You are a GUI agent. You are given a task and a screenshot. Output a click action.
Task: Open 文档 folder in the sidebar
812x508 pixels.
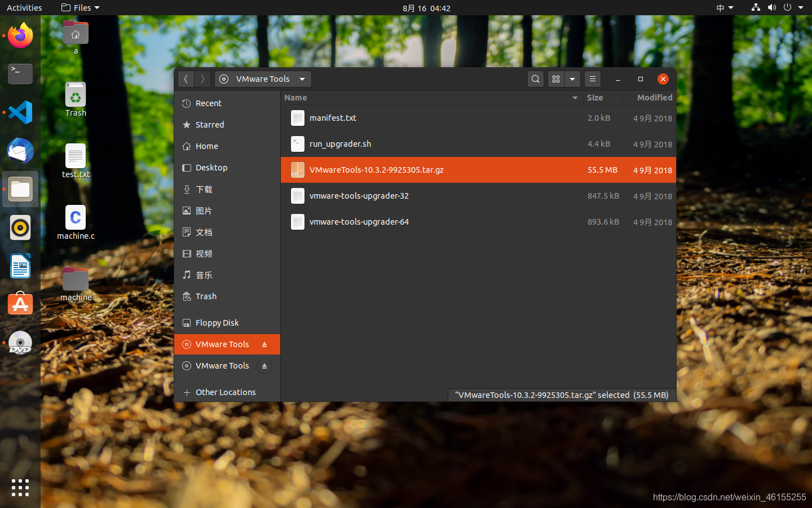(x=227, y=232)
